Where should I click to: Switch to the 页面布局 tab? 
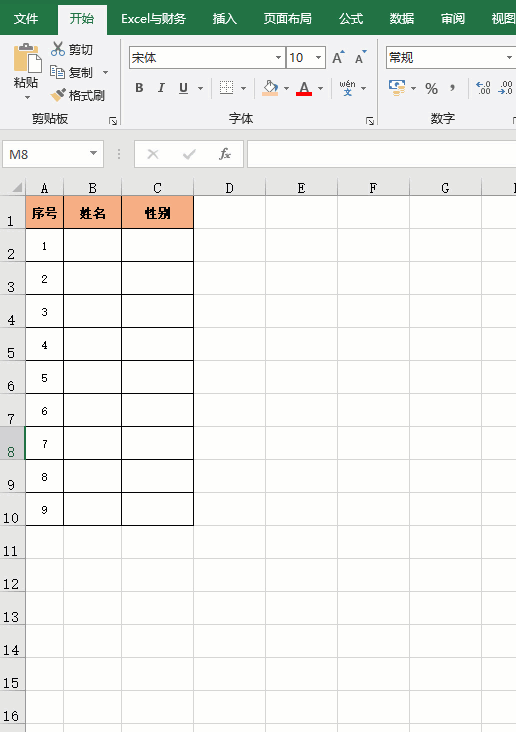pyautogui.click(x=288, y=19)
